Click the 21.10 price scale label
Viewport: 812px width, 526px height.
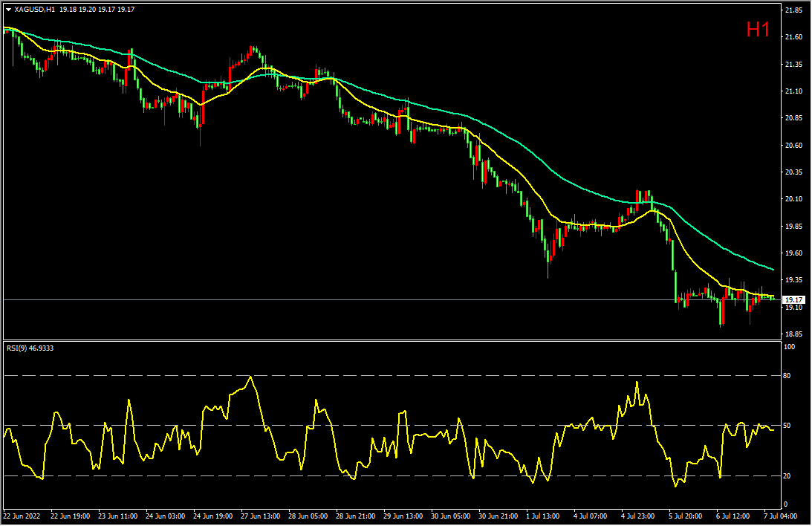coord(793,91)
